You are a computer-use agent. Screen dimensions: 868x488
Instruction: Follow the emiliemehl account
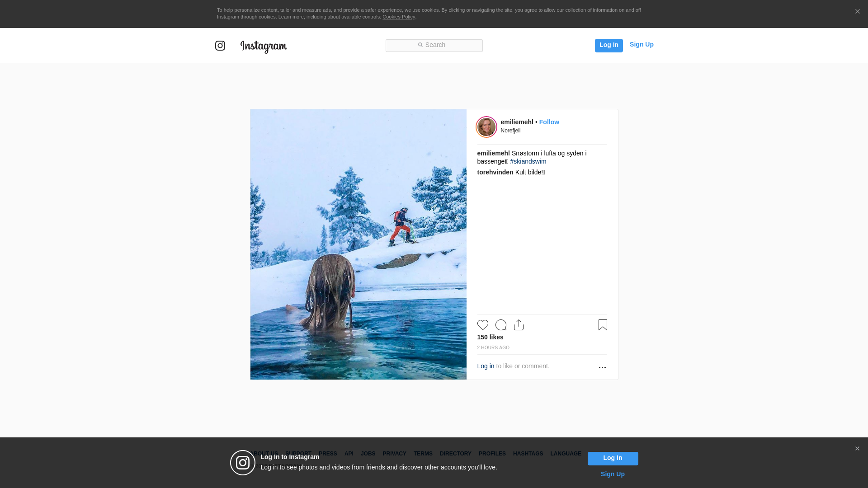pyautogui.click(x=549, y=122)
